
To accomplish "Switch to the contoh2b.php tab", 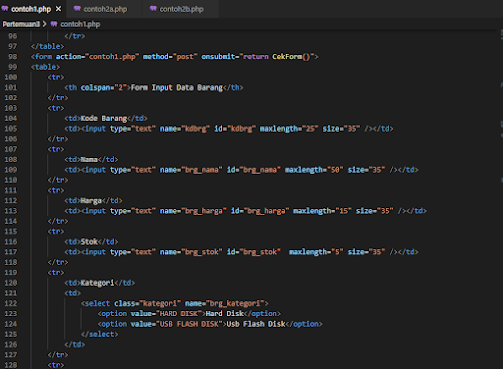I will [x=180, y=9].
